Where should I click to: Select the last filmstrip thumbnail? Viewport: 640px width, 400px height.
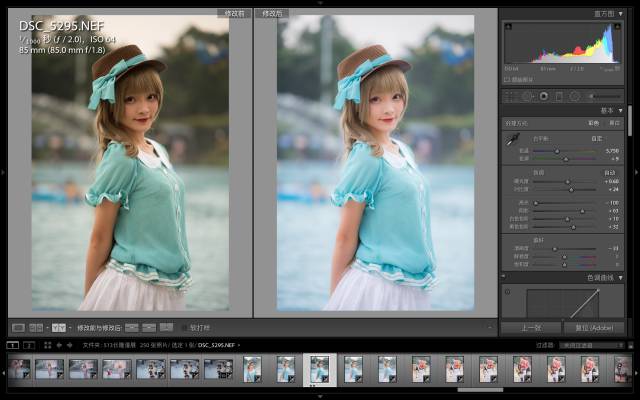click(622, 369)
